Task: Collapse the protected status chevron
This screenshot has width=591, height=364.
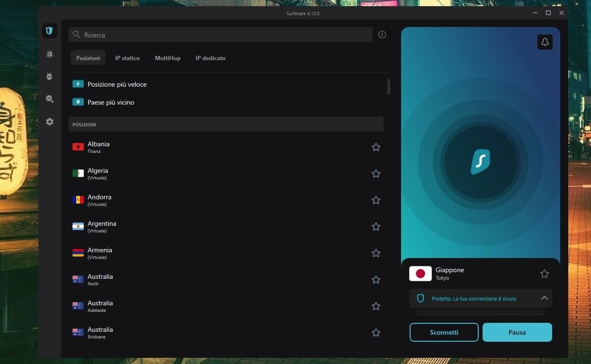Action: [545, 298]
